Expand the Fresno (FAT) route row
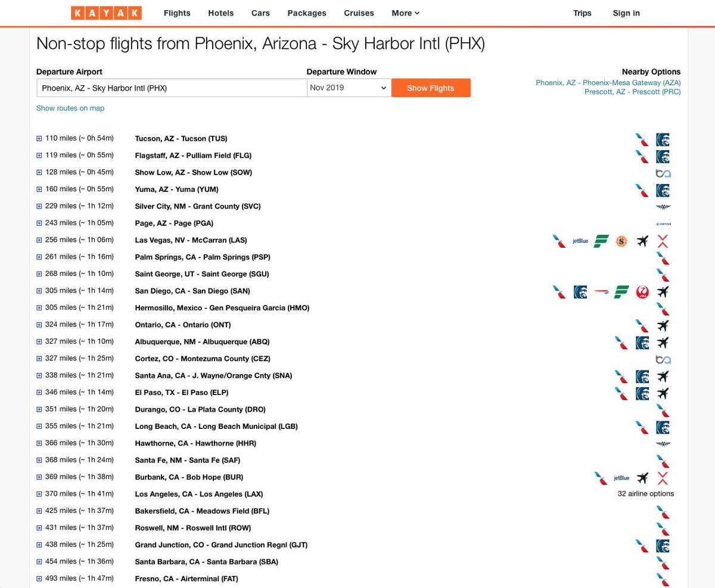The image size is (715, 588). pos(39,579)
